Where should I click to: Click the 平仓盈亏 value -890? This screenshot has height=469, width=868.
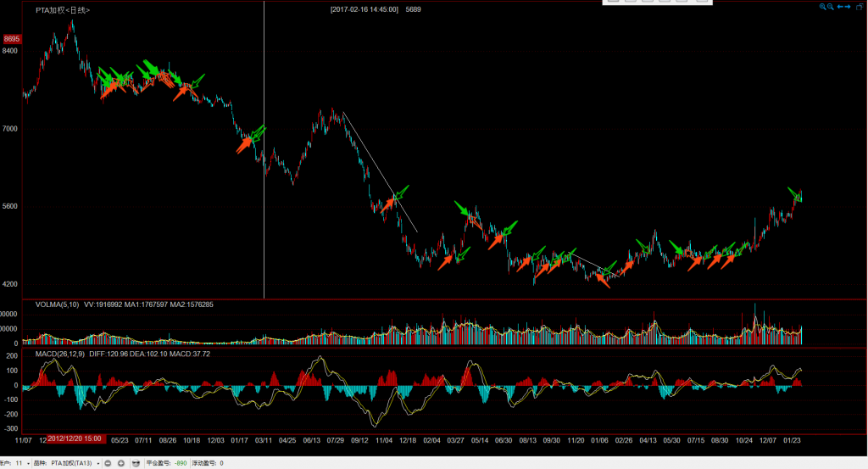(180, 463)
